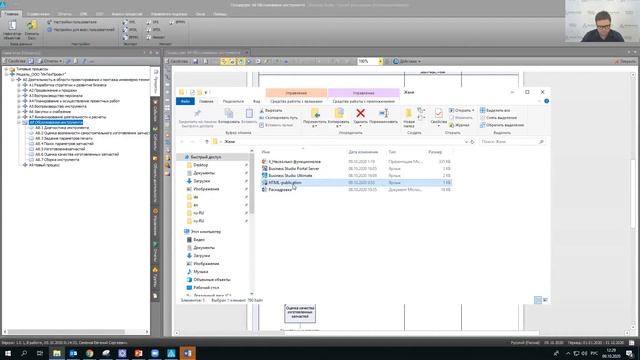Click the Rename icon in Explorer ribbon
This screenshot has height=360, width=640.
coord(383,113)
